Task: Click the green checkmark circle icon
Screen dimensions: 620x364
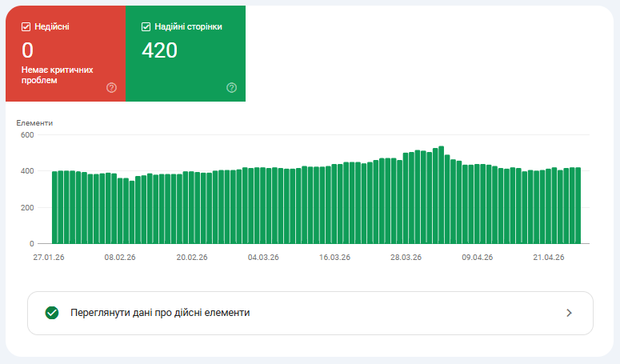Action: click(x=52, y=313)
